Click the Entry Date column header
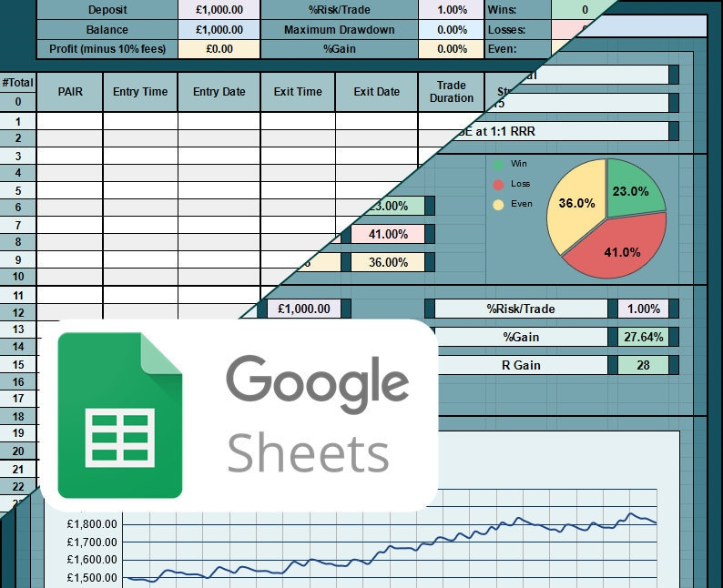 tap(219, 92)
